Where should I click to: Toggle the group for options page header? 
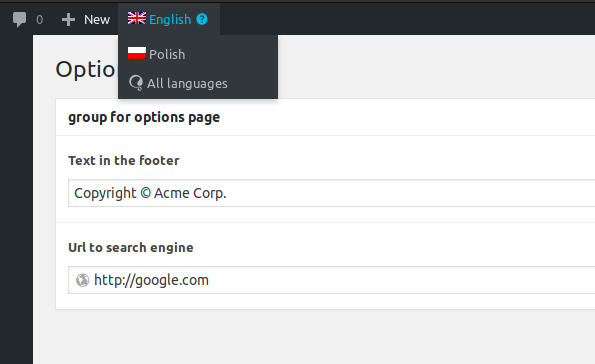tap(326, 117)
